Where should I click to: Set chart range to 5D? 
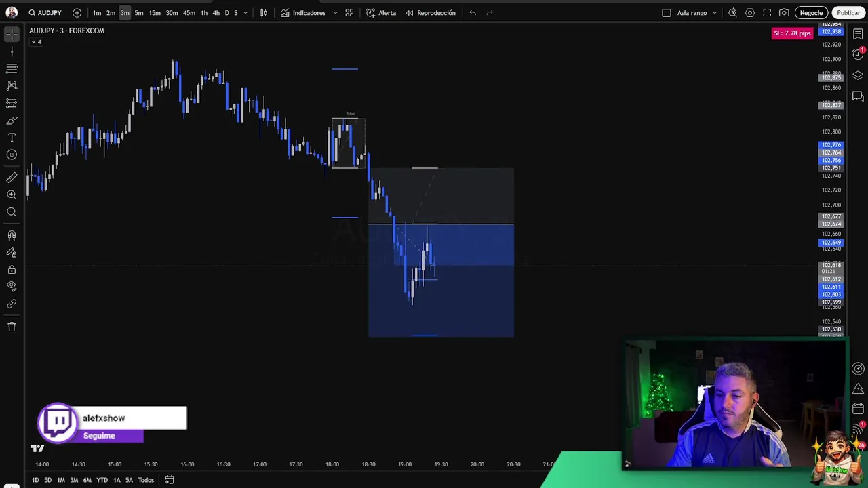point(47,480)
